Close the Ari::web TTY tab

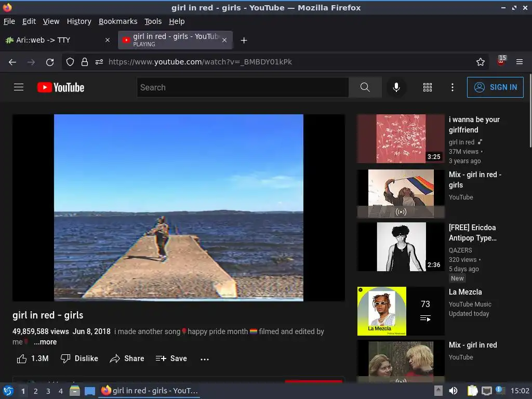[107, 40]
